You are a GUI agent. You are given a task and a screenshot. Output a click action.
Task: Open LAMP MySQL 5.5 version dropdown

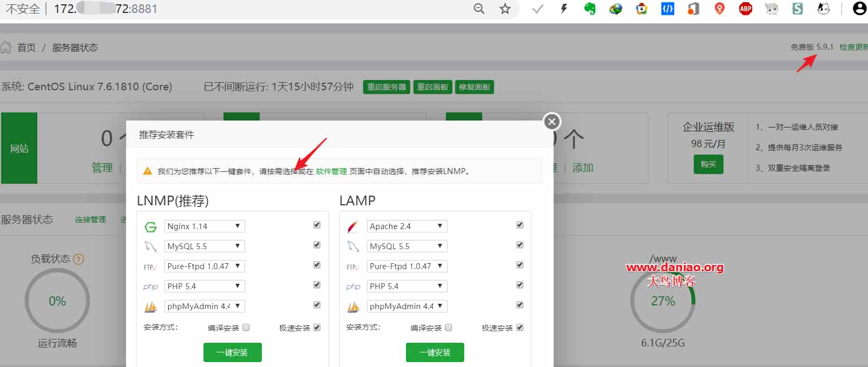point(407,246)
